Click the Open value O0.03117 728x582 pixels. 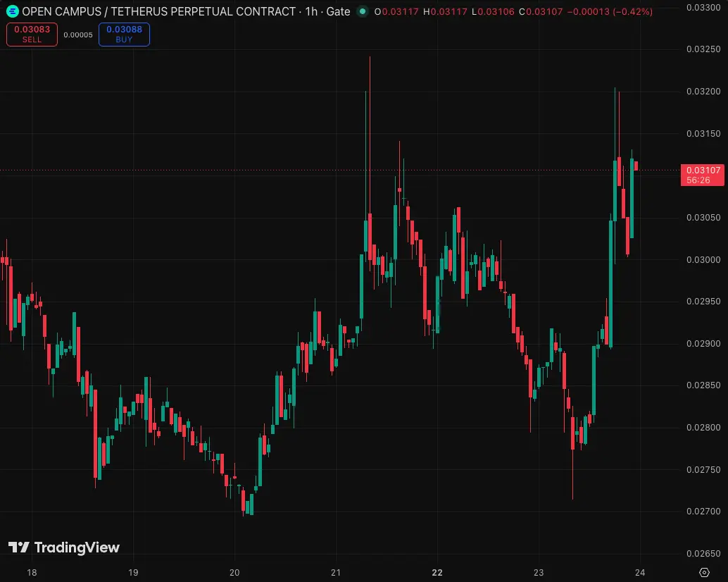tap(396, 11)
